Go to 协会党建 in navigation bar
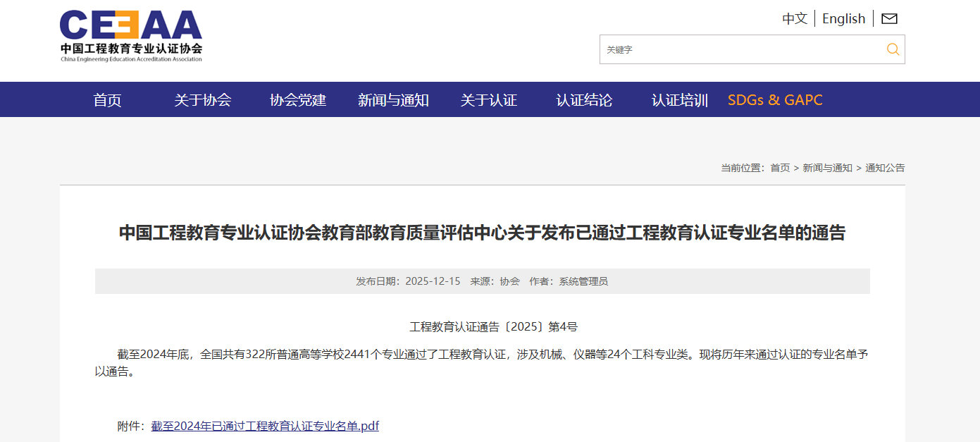This screenshot has height=442, width=980. [x=298, y=100]
